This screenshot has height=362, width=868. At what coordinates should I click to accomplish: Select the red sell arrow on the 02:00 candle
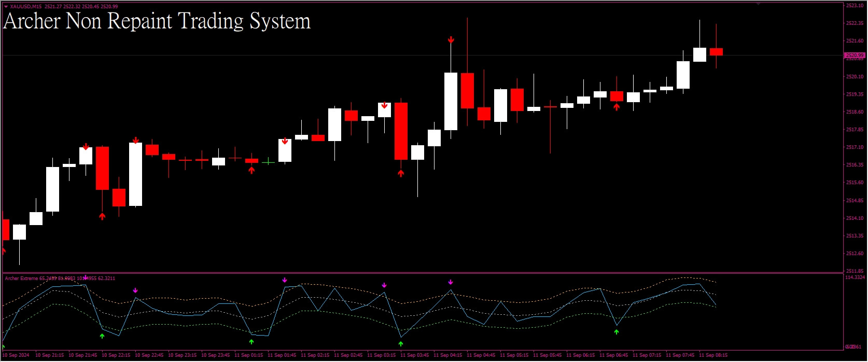pos(285,141)
